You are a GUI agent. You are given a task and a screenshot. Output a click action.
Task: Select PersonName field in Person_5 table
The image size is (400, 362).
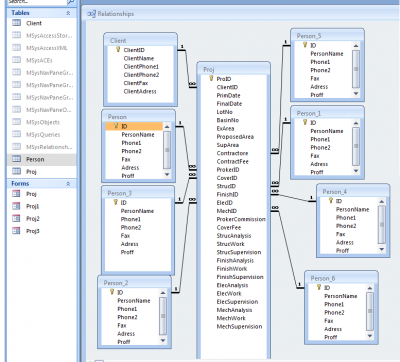point(327,53)
